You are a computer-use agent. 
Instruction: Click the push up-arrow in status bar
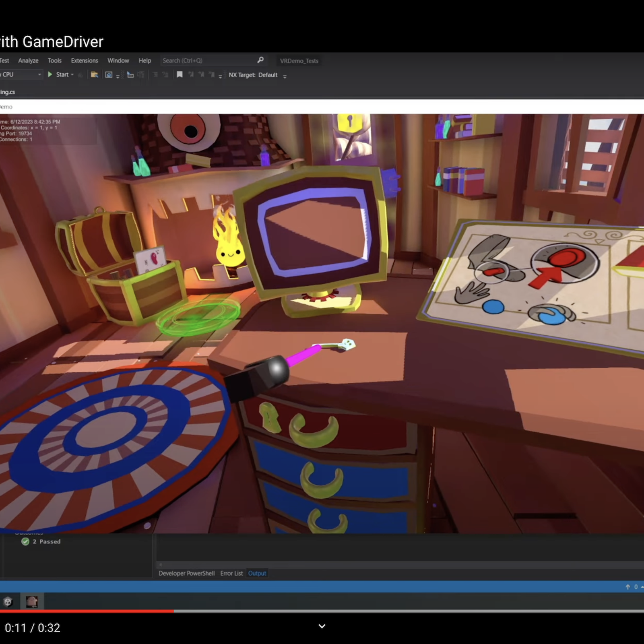(x=627, y=587)
